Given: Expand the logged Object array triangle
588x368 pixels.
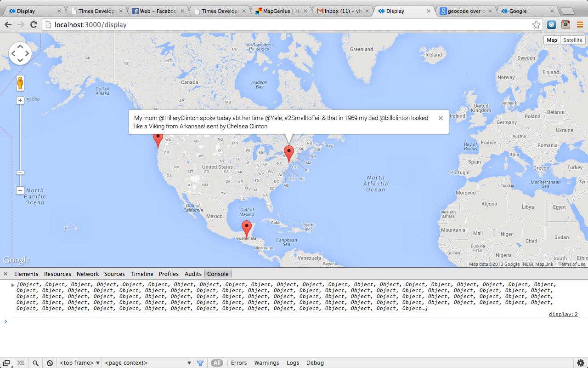Looking at the screenshot, I should 13,285.
